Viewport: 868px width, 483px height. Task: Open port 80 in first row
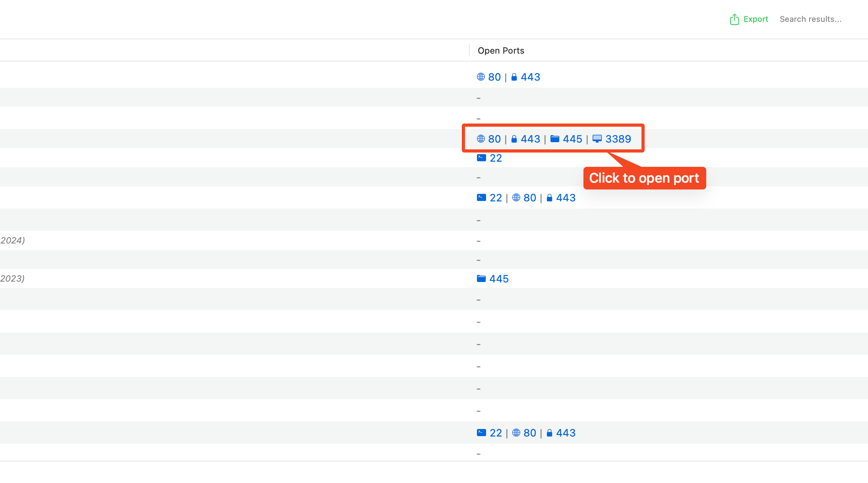[x=494, y=77]
